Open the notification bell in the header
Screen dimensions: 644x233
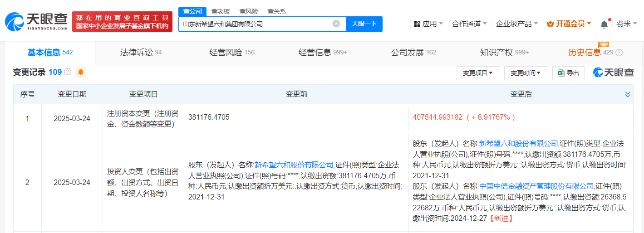604,24
